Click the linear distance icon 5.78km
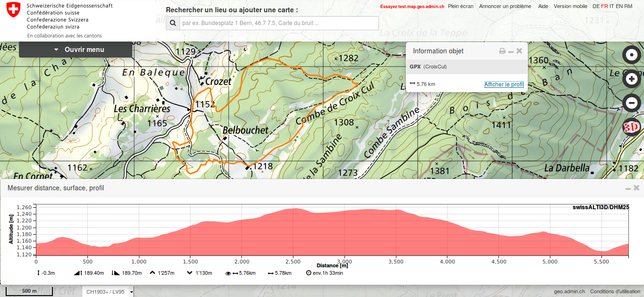The image size is (644, 297). (x=271, y=273)
